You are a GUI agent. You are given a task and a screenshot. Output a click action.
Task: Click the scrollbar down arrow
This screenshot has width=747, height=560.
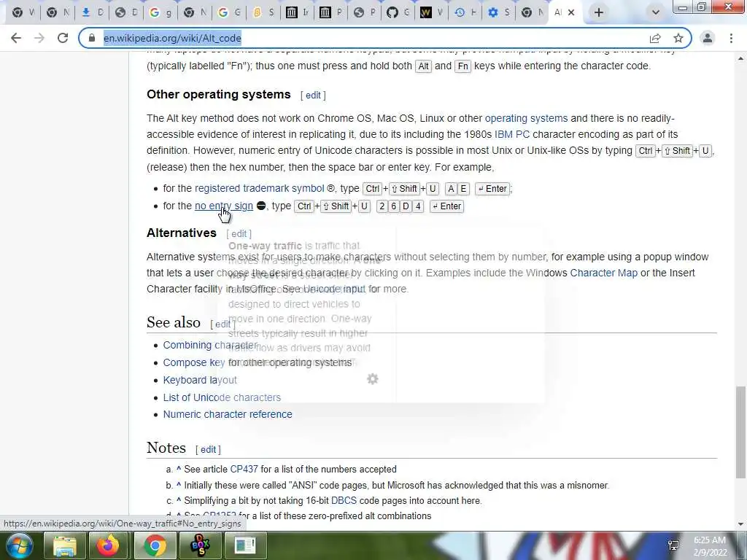(x=740, y=524)
